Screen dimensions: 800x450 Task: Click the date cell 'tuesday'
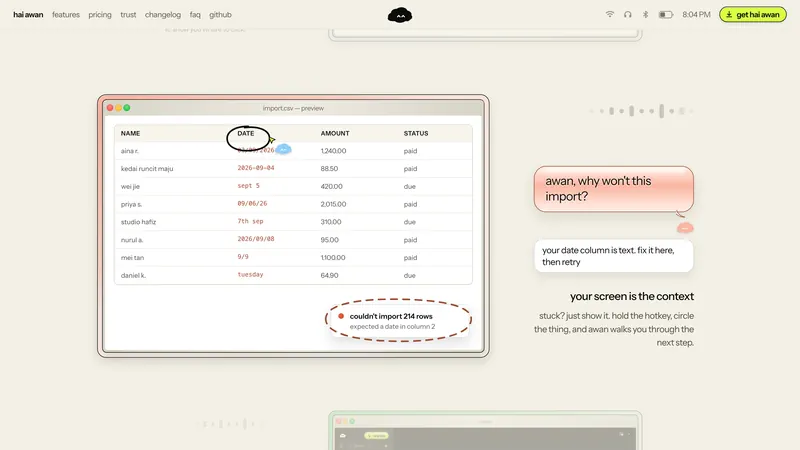pyautogui.click(x=250, y=274)
